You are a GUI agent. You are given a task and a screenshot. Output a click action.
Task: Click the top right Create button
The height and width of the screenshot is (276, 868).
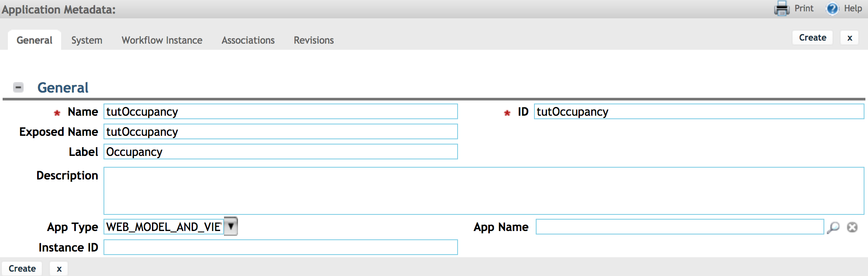(813, 38)
